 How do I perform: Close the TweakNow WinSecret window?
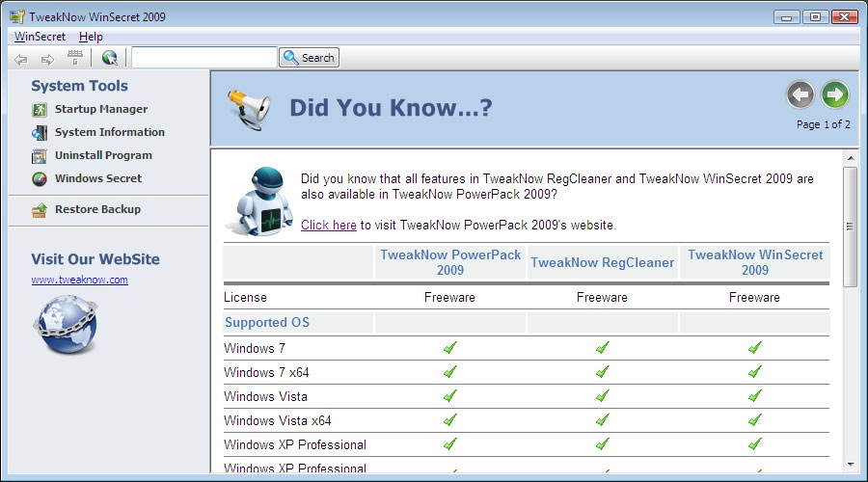tap(844, 17)
